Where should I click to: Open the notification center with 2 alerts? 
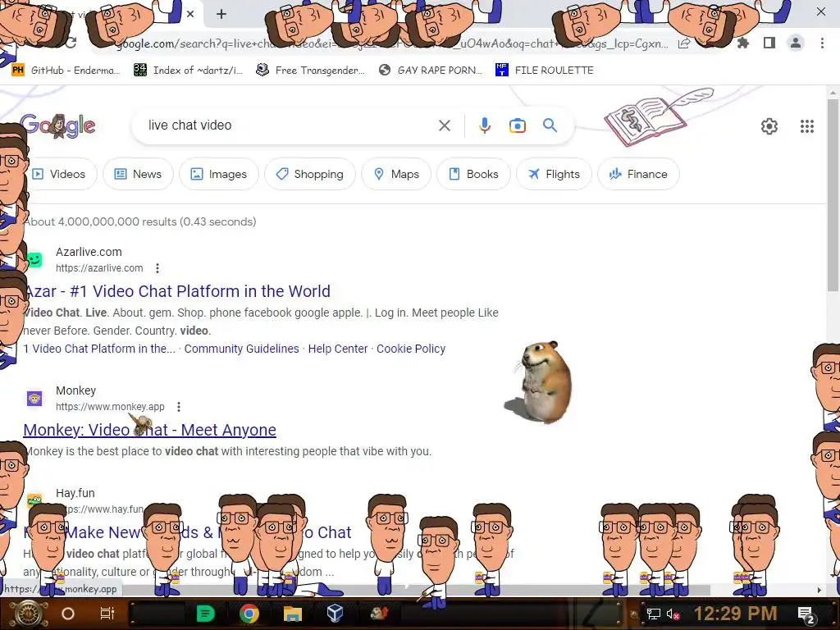coord(806,614)
